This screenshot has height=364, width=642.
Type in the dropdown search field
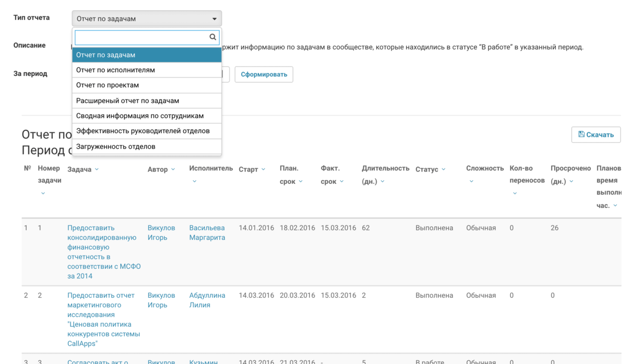141,37
